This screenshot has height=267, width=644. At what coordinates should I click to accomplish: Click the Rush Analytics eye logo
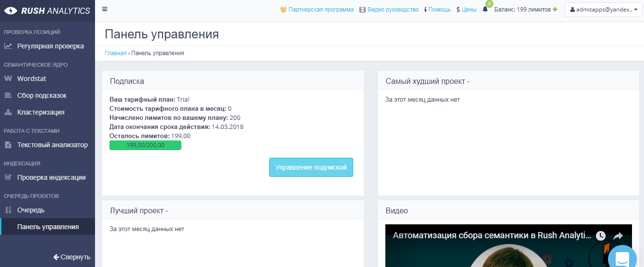[11, 10]
